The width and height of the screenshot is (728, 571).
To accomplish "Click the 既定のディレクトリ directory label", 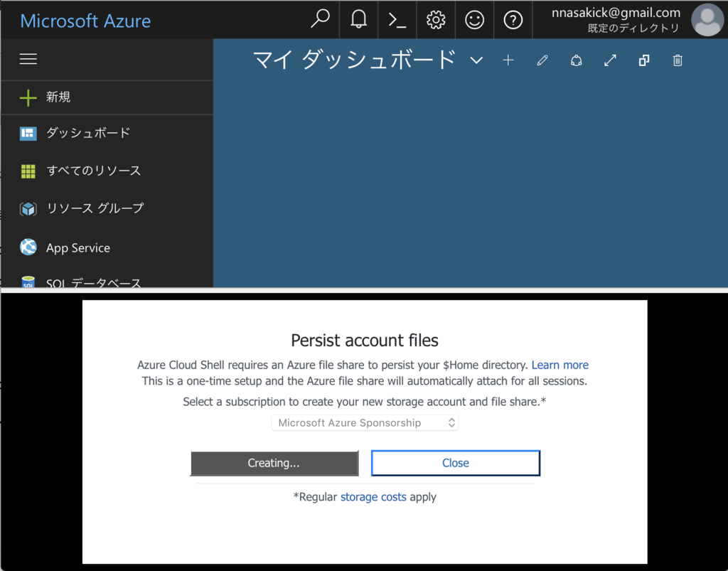I will click(633, 28).
